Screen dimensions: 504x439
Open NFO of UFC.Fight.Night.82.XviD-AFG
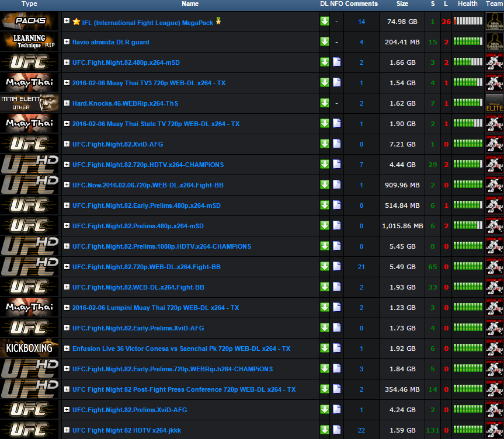(x=337, y=144)
